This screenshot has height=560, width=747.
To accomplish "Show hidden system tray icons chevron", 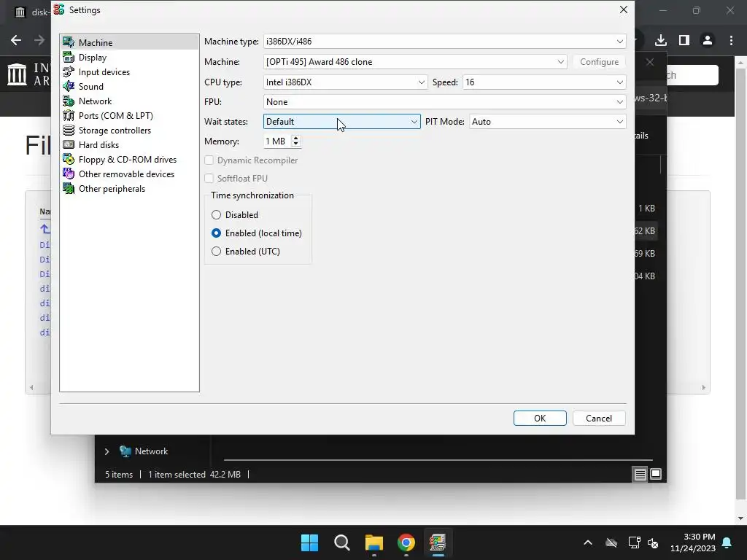I will [x=588, y=542].
